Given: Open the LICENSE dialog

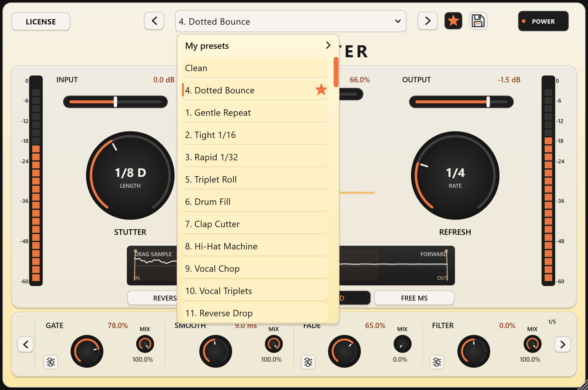Looking at the screenshot, I should tap(41, 22).
